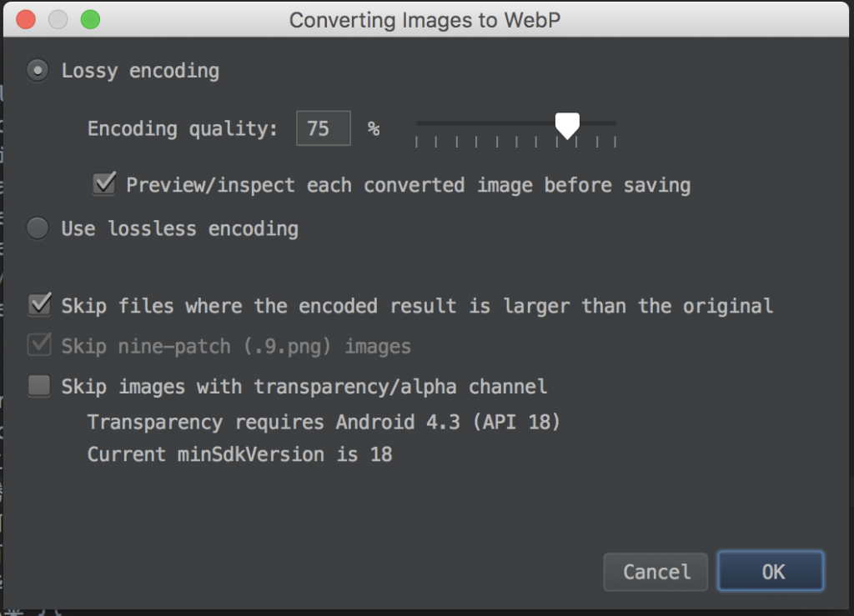Click the percent sign next to quality field

pos(374,128)
